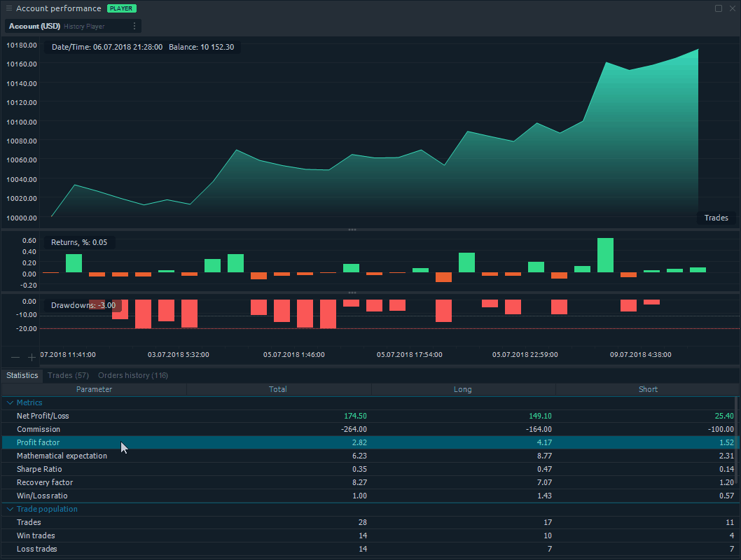Click the Parameter column header
Image resolution: width=741 pixels, height=560 pixels.
pyautogui.click(x=94, y=389)
